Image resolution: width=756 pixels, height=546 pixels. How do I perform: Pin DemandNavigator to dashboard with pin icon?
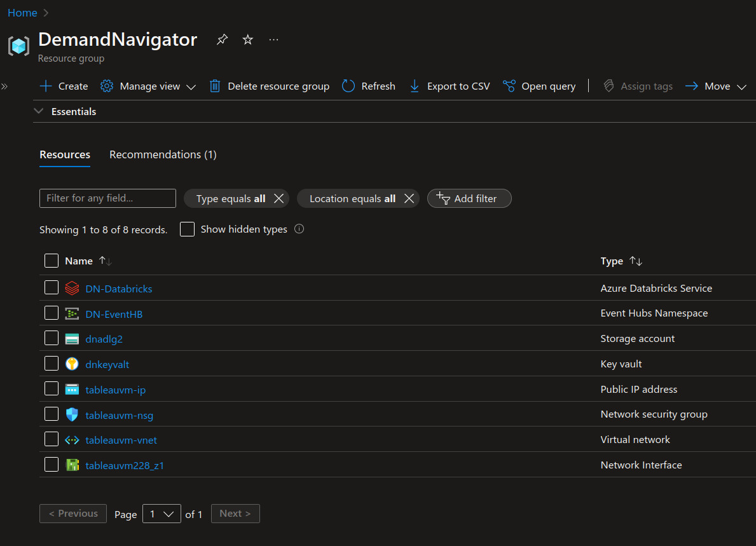(x=222, y=39)
